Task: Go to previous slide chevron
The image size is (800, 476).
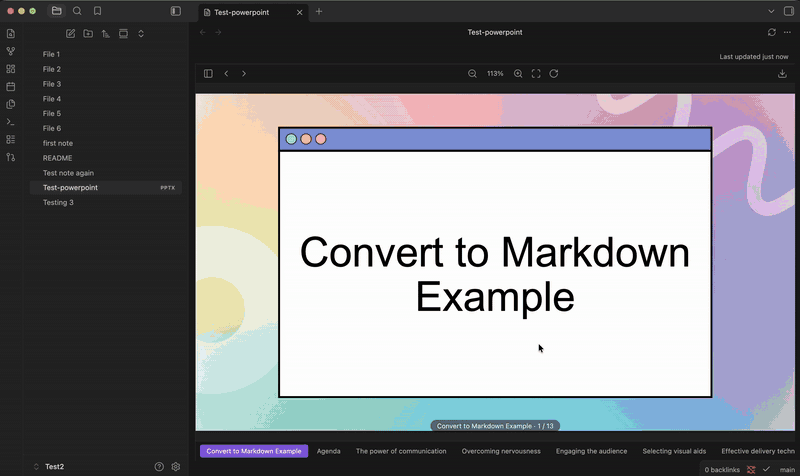Action: (x=226, y=73)
